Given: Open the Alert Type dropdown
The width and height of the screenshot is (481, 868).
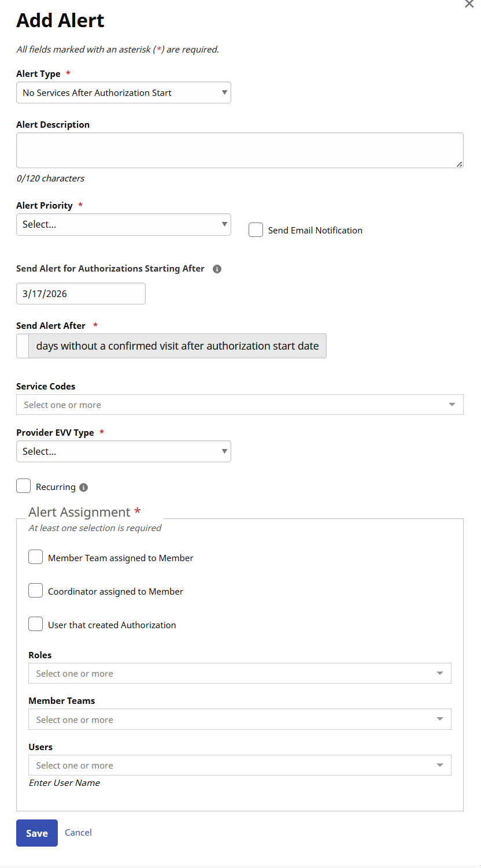Looking at the screenshot, I should click(123, 92).
